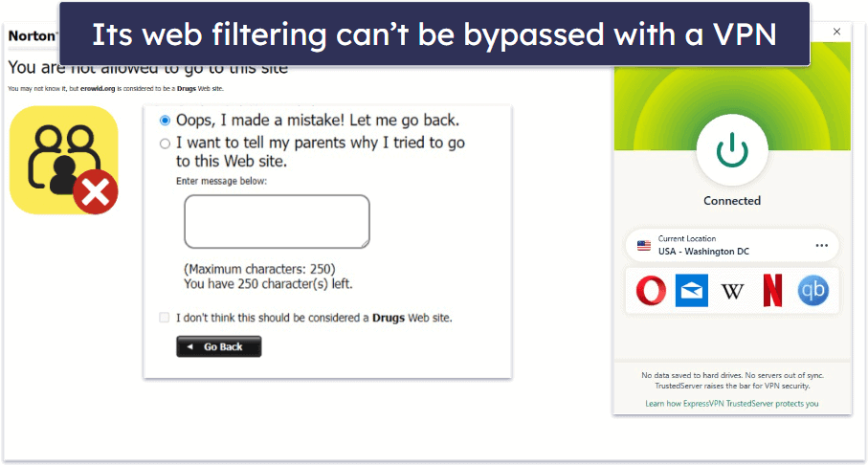The image size is (868, 465).
Task: Click the erowid.org site name text
Action: [x=98, y=89]
